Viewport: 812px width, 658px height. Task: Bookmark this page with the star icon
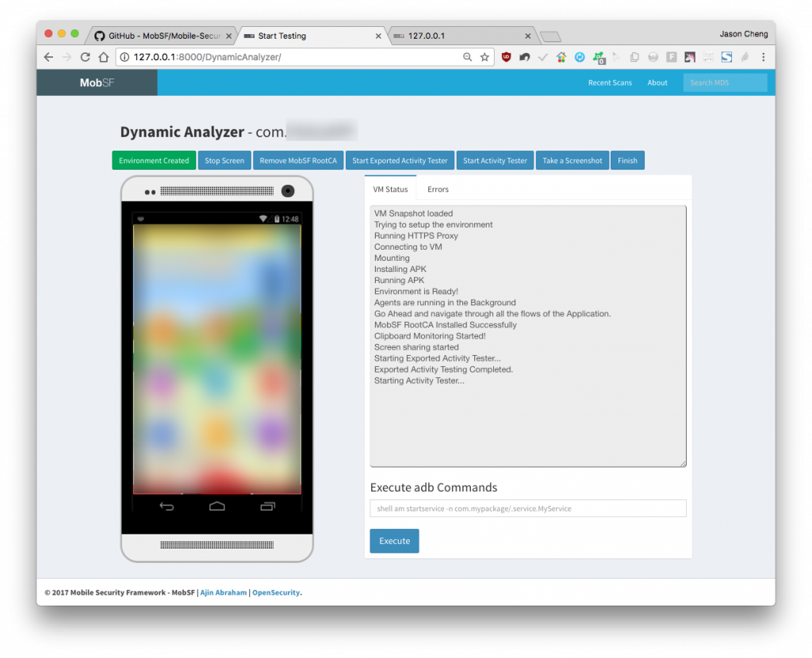[x=485, y=57]
